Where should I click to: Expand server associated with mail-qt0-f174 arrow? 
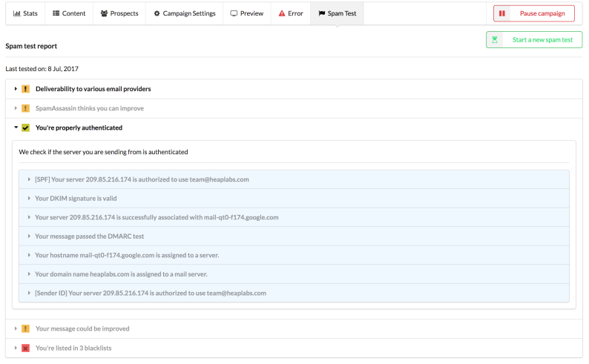[x=29, y=217]
